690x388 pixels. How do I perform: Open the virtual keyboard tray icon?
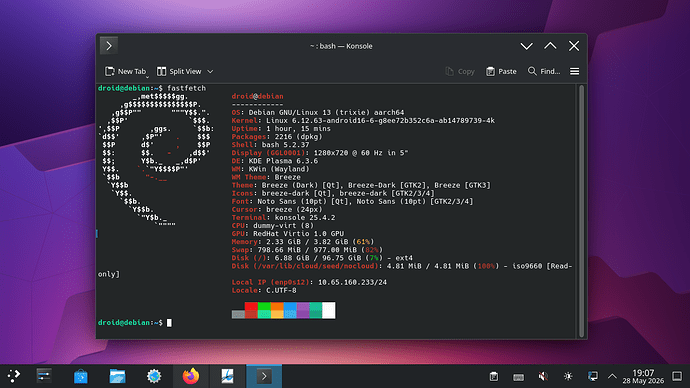pyautogui.click(x=518, y=377)
